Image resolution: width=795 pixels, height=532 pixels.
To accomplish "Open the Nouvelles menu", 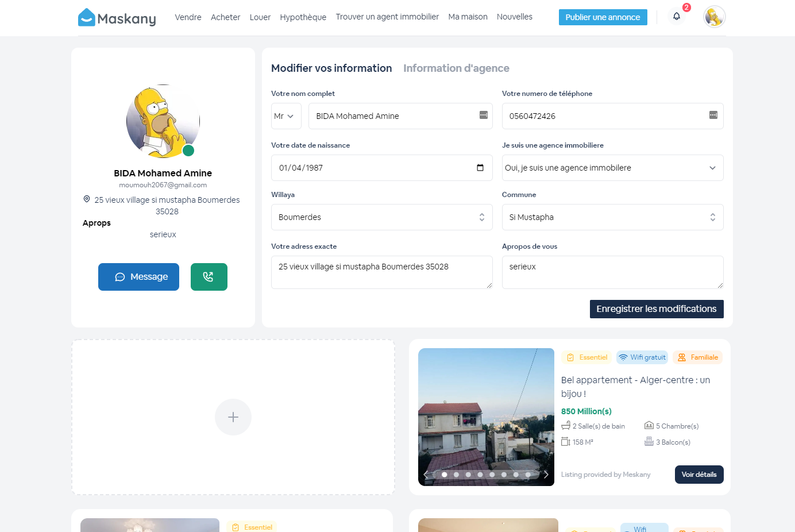I will click(x=515, y=17).
